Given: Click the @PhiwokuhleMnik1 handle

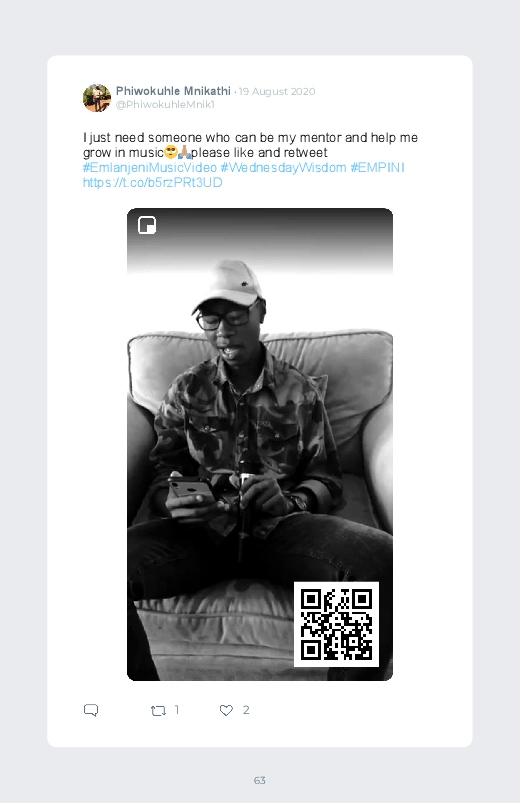Looking at the screenshot, I should 165,104.
